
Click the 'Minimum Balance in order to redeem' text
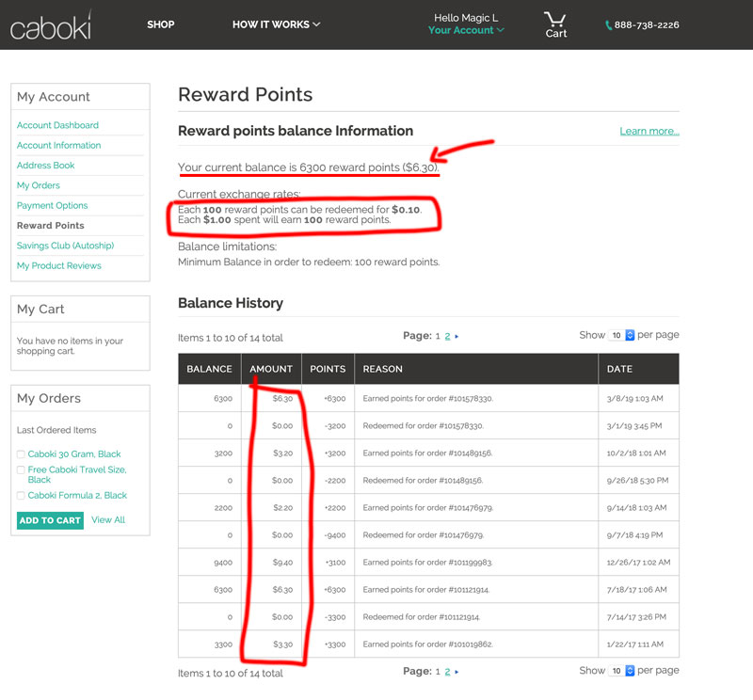pyautogui.click(x=309, y=262)
